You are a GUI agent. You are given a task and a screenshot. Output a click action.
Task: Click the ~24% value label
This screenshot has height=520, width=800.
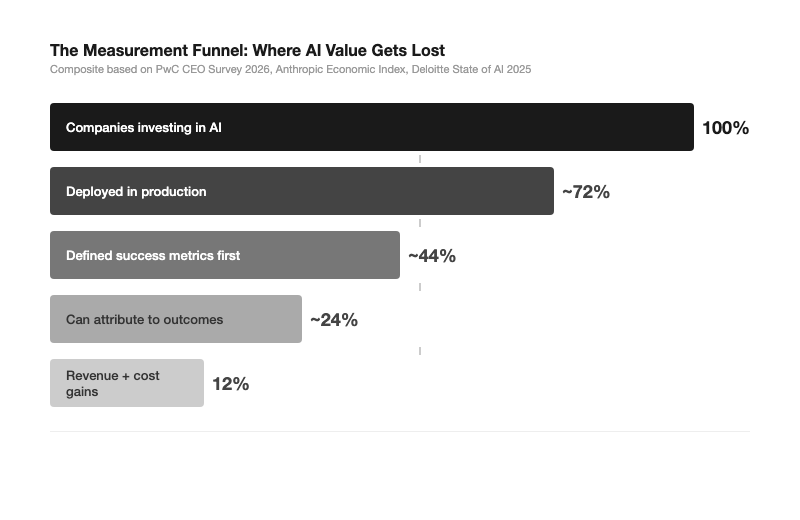(x=333, y=320)
